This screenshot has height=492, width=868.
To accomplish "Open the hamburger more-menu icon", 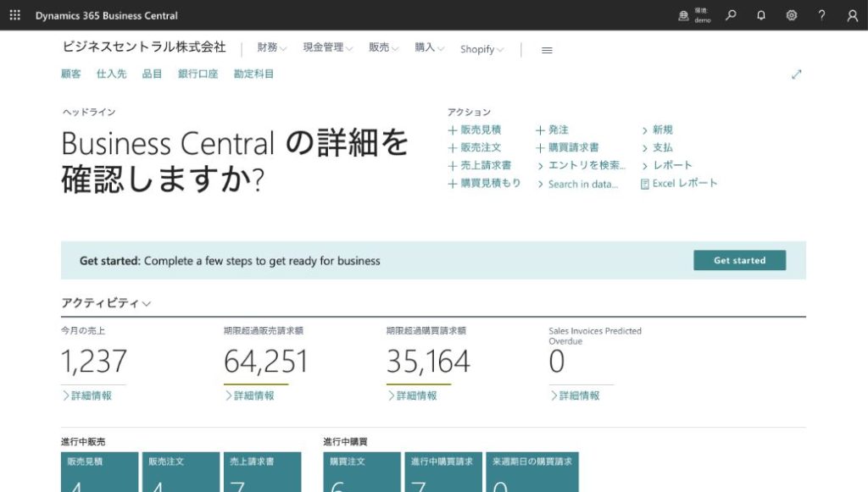I will point(547,50).
